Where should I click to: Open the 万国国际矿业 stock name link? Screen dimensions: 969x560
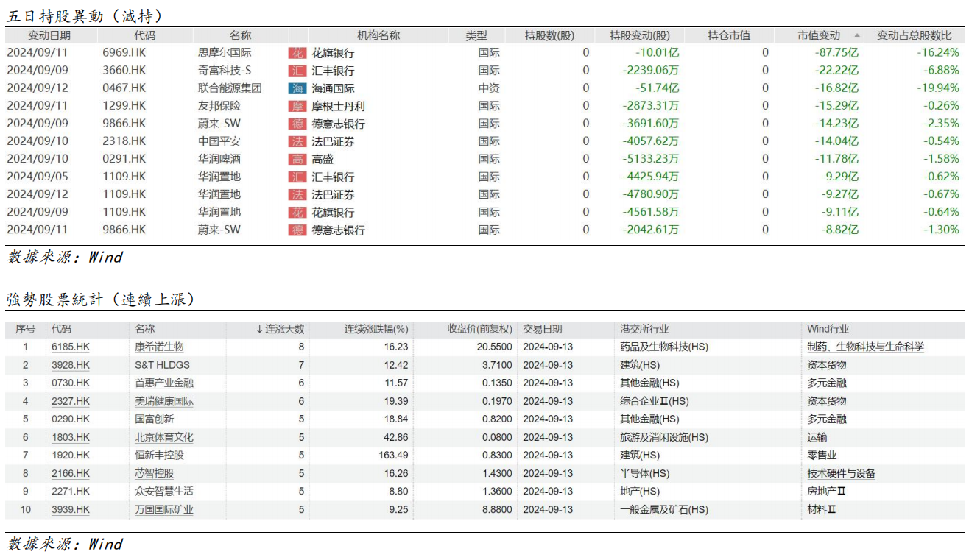164,509
